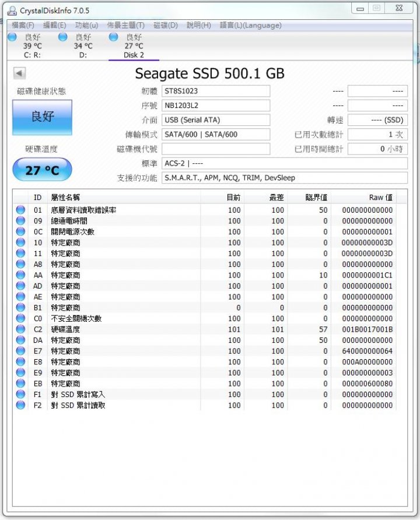Click the blue status orb in row B1
Viewport: 420px width, 520px height.
20,307
